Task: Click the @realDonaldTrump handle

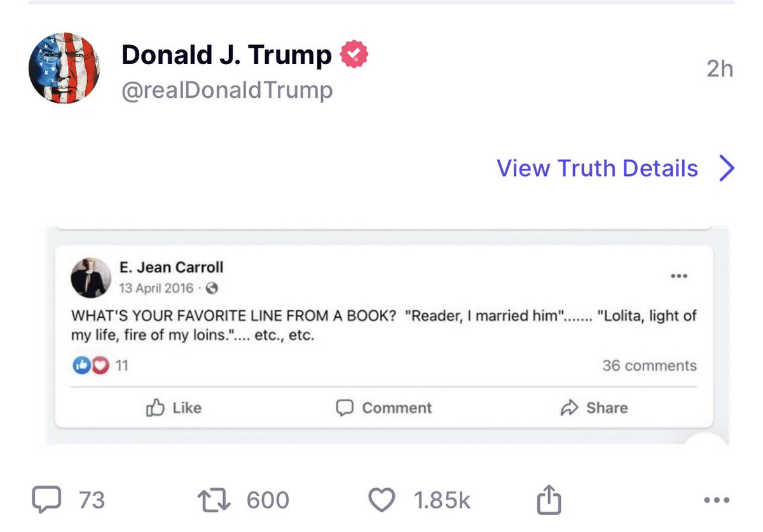Action: point(227,90)
